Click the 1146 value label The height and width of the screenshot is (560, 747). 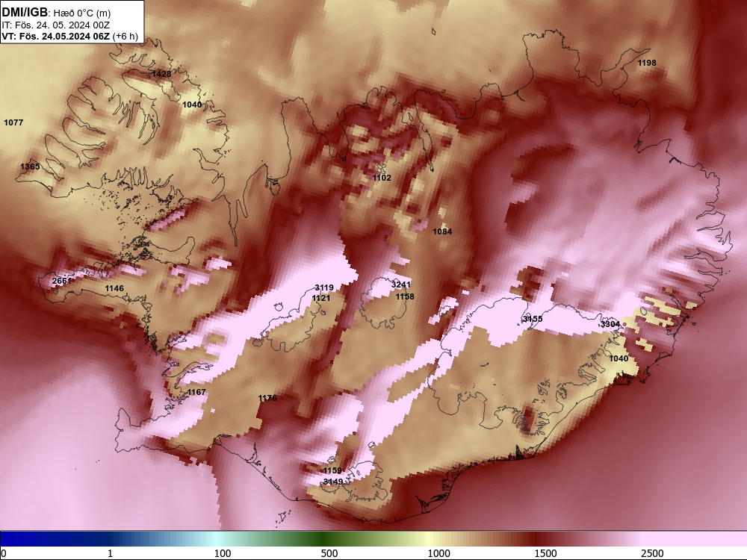[x=114, y=288]
